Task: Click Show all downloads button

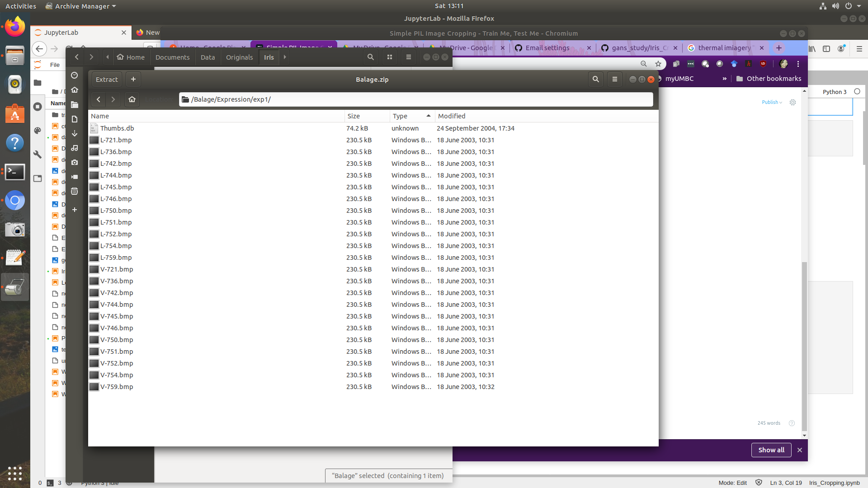Action: (x=771, y=450)
